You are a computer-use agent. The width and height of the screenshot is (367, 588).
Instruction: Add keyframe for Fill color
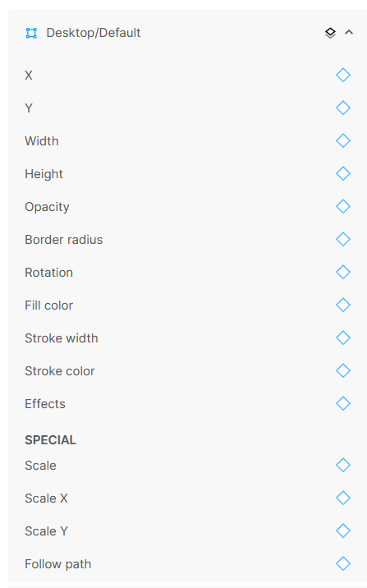[343, 305]
